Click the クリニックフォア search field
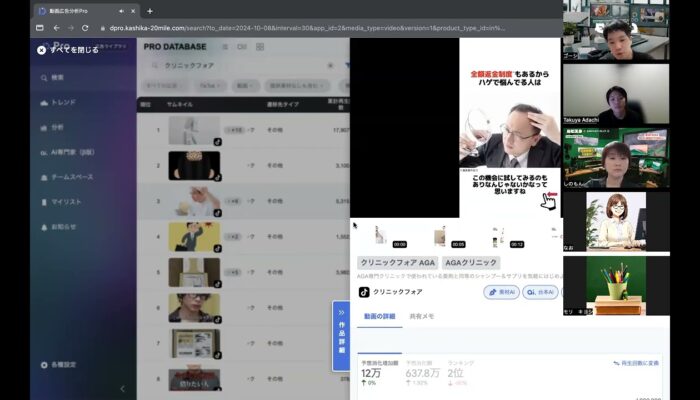Image resolution: width=700 pixels, height=400 pixels. [241, 66]
